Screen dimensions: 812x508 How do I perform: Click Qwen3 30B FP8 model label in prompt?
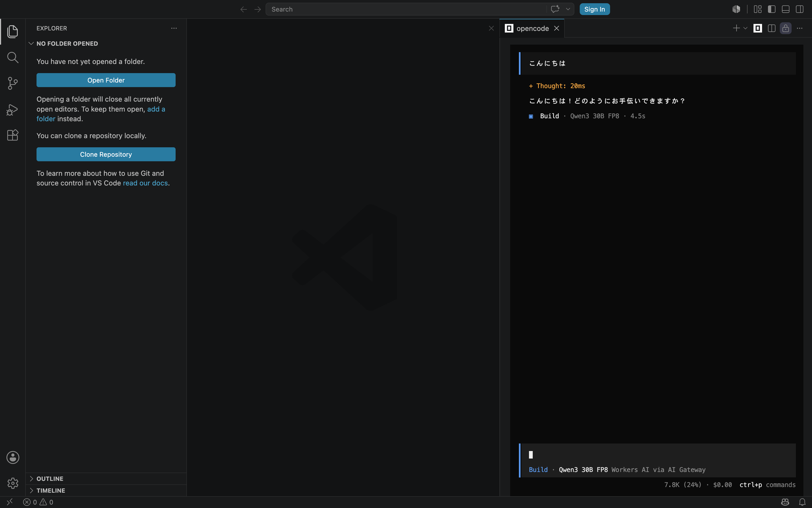point(583,470)
